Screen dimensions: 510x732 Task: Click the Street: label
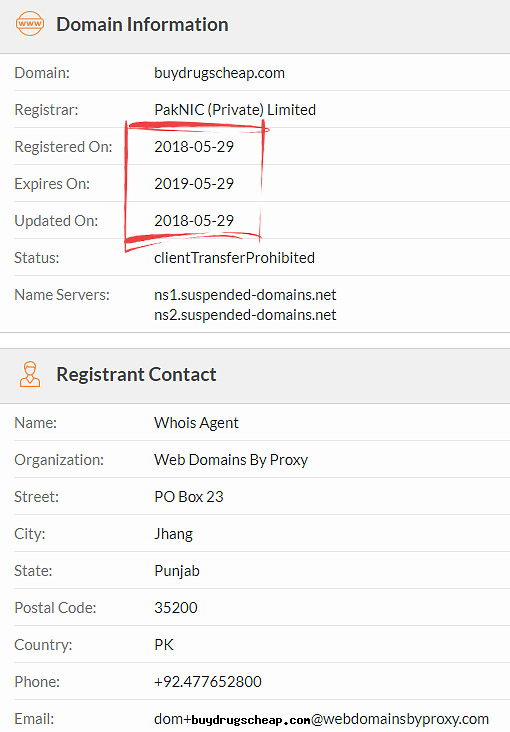[x=36, y=497]
